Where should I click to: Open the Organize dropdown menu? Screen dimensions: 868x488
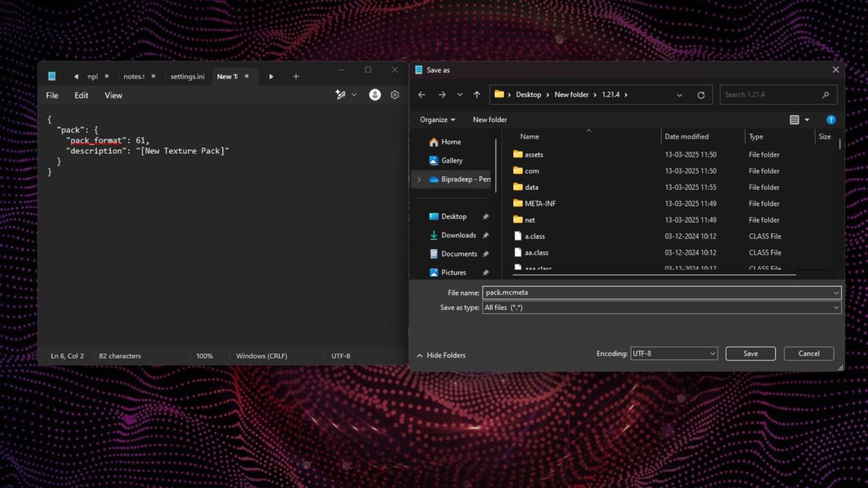[437, 120]
